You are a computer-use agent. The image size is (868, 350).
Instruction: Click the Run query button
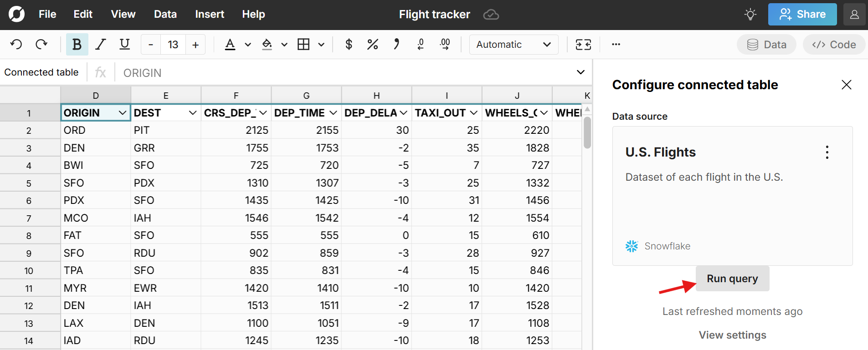point(732,279)
